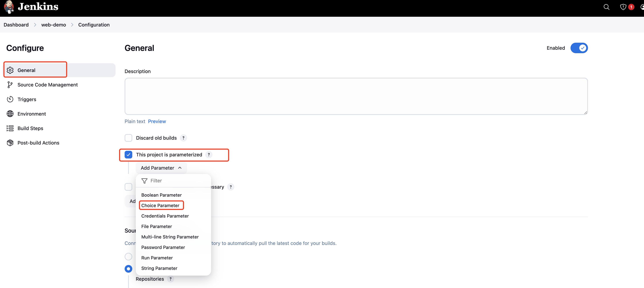Screen dimensions: 644x288
Task: Click the web-demo breadcrumb chevron
Action: point(72,25)
